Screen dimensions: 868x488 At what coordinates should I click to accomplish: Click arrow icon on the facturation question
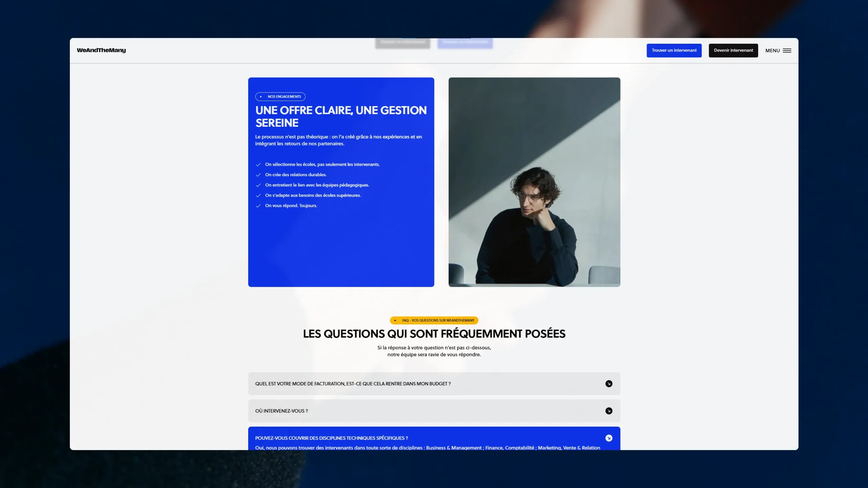(x=609, y=384)
